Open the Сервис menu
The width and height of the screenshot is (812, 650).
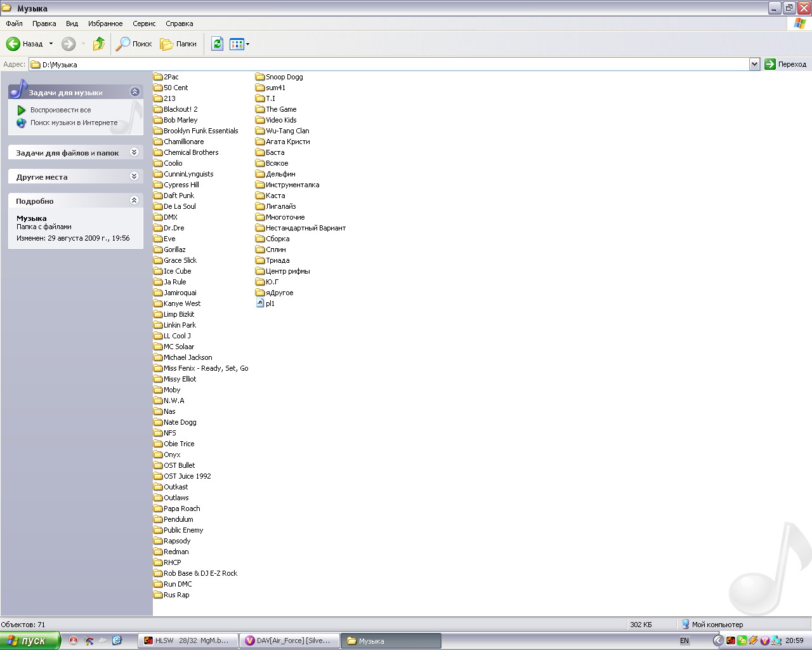click(144, 23)
